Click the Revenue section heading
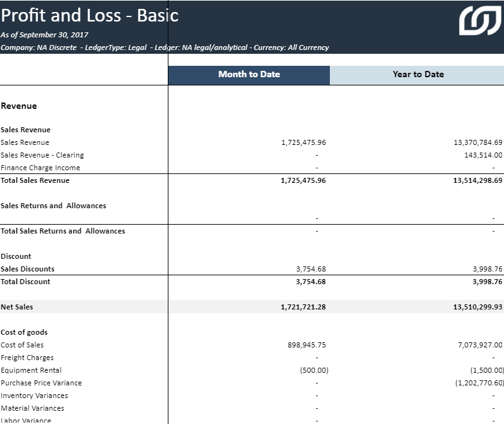The image size is (504, 424). click(19, 106)
